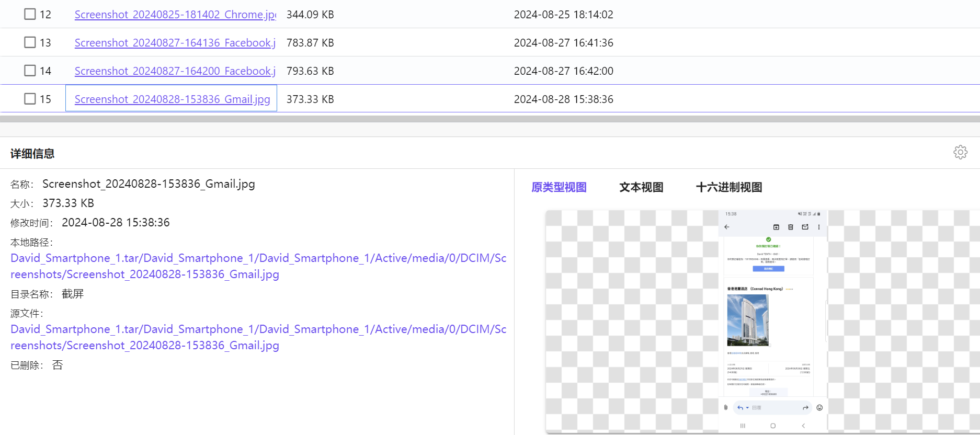Open the 本地路径 file path link
The height and width of the screenshot is (435, 980).
click(258, 266)
